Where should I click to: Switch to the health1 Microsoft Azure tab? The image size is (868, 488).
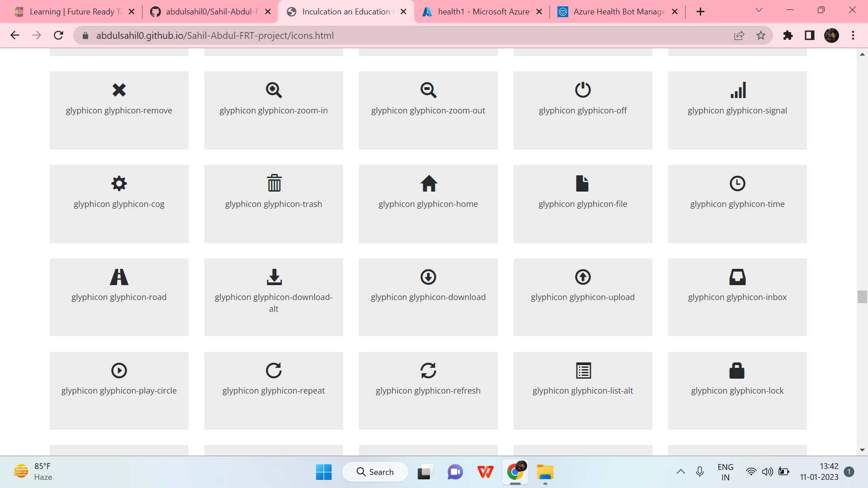[x=481, y=11]
